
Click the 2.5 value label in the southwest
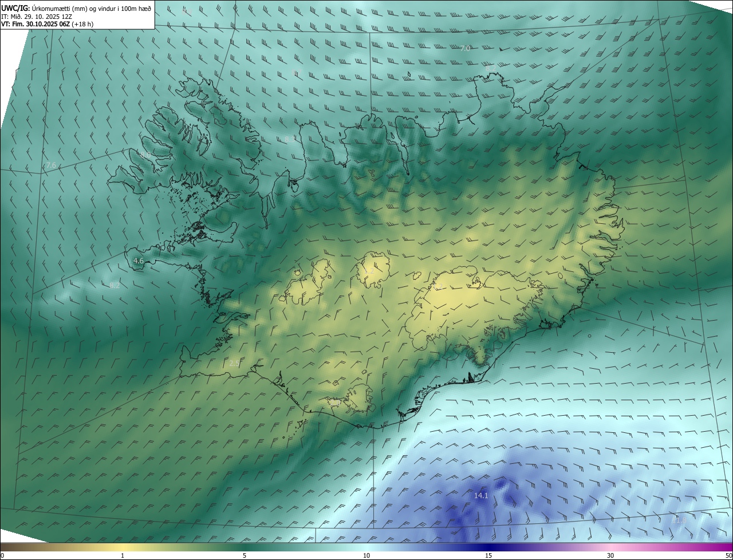click(x=234, y=363)
